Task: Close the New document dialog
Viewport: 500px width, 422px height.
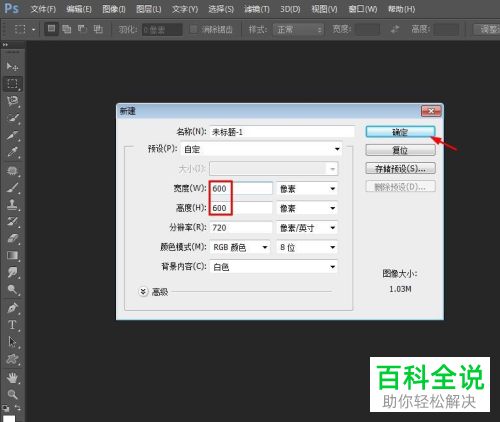Action: pos(431,111)
